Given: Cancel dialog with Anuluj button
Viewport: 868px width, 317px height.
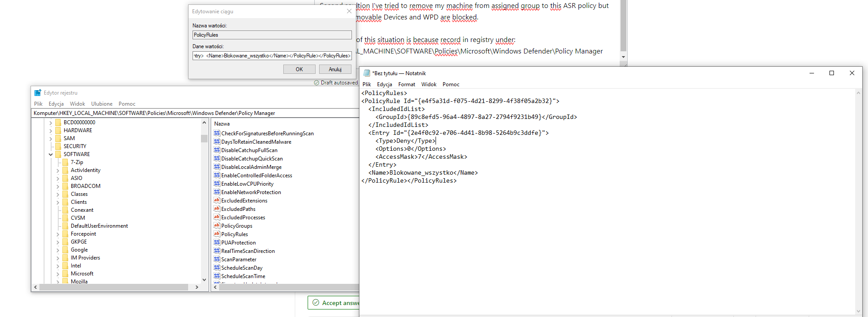Looking at the screenshot, I should (x=335, y=69).
